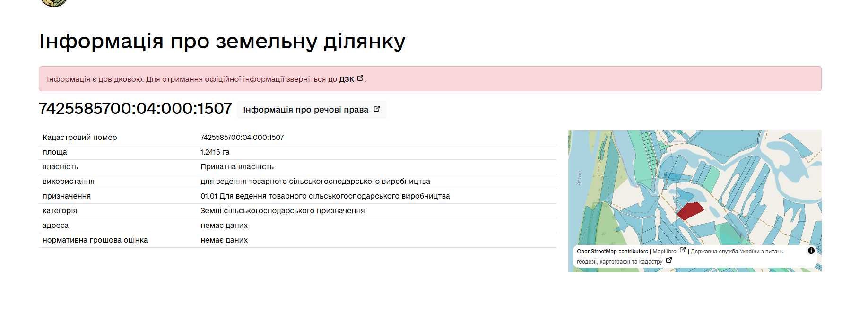Open Інформація про речові права button
868x321 pixels.
pos(312,109)
